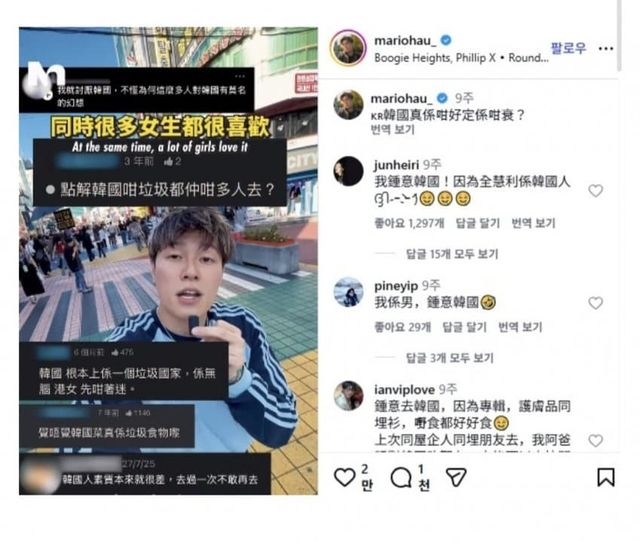Expand all 15 replies under junheiri's comment
The image size is (640, 542).
(x=452, y=254)
